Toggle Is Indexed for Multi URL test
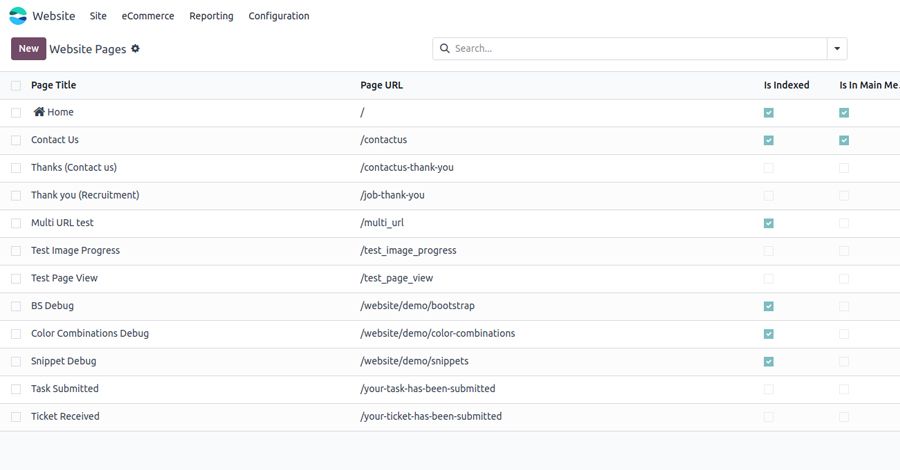 pos(768,223)
